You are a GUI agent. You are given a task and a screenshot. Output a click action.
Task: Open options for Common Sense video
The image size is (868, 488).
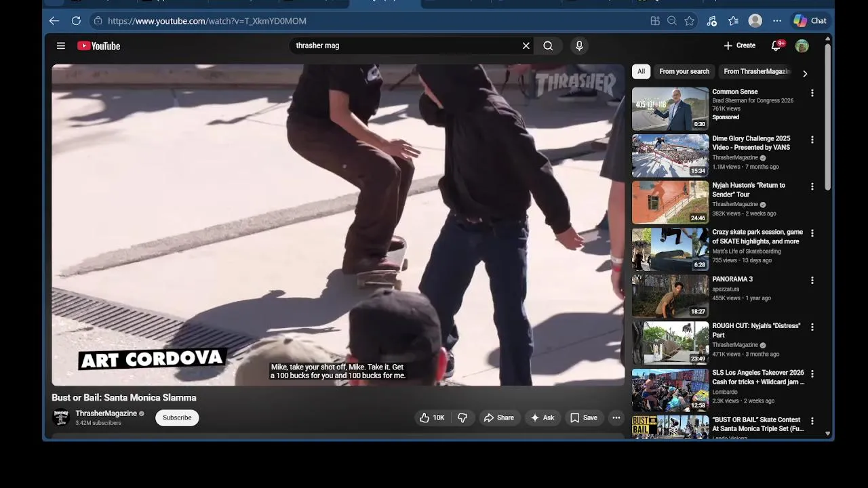coord(812,93)
